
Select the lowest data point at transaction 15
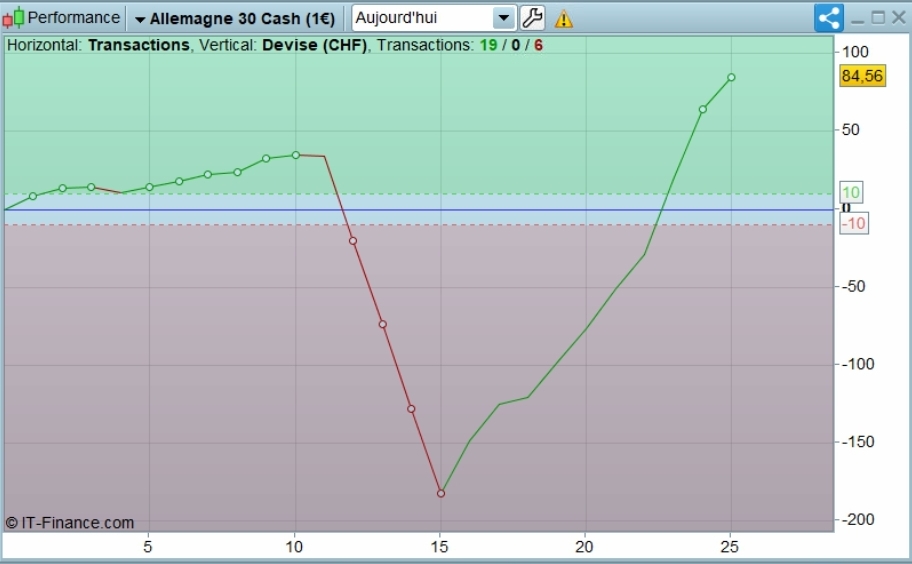pos(441,494)
